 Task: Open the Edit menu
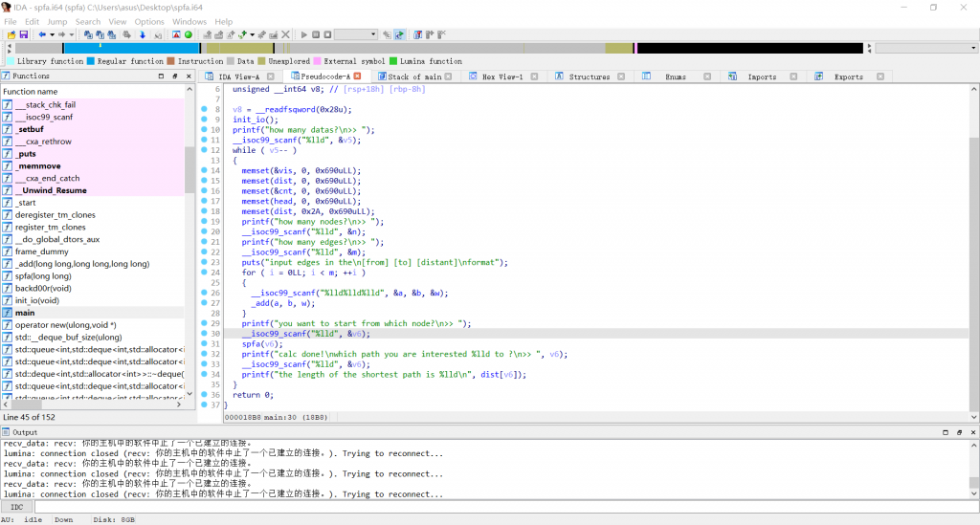tap(32, 21)
